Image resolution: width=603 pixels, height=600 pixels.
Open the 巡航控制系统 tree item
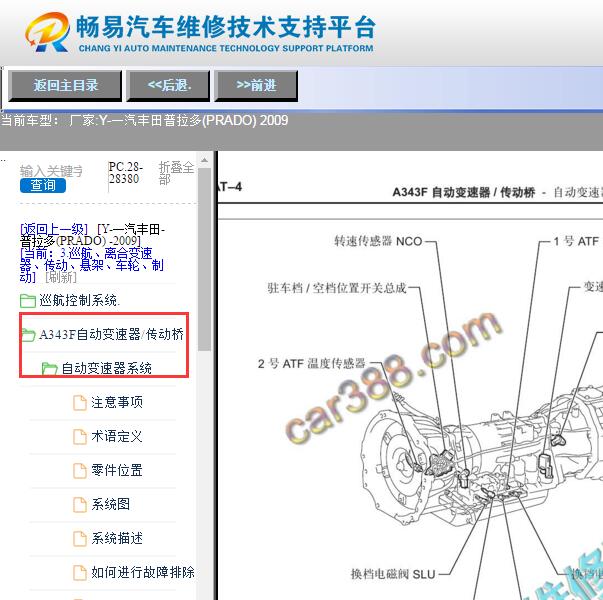tap(80, 300)
